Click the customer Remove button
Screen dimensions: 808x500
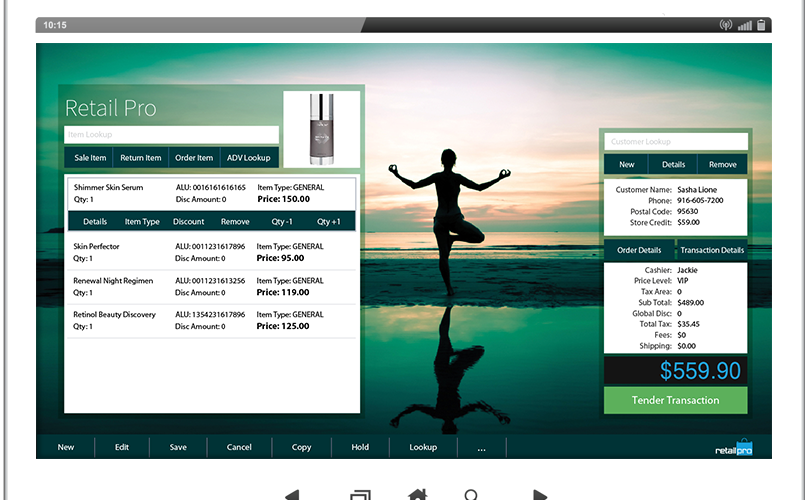[x=722, y=164]
